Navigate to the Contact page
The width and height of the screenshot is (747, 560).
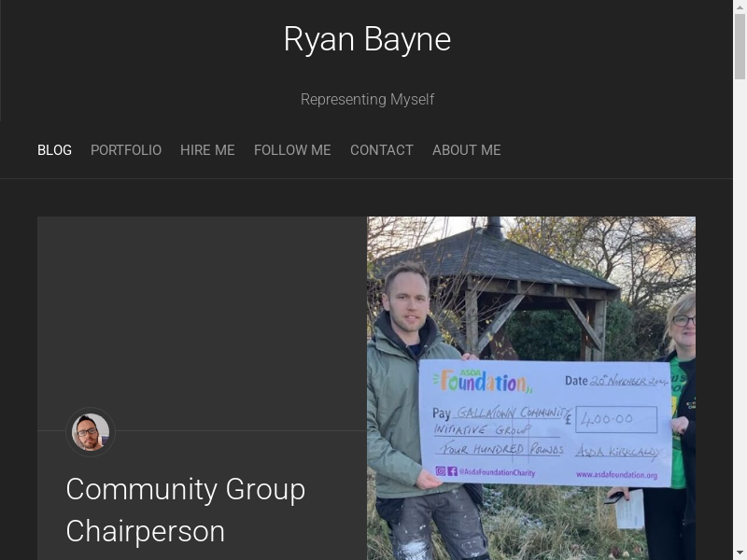[x=382, y=150]
